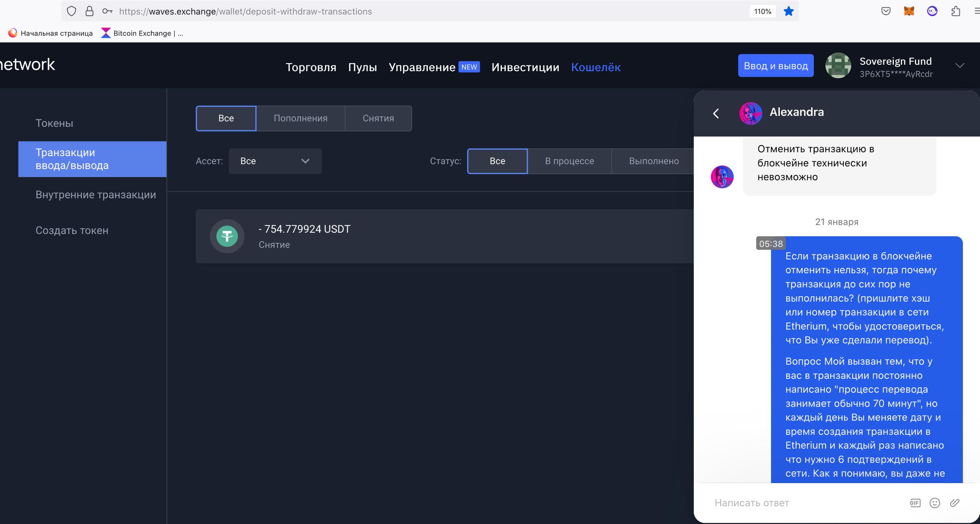Click the attachment paperclip icon
The width and height of the screenshot is (980, 524).
[x=955, y=503]
